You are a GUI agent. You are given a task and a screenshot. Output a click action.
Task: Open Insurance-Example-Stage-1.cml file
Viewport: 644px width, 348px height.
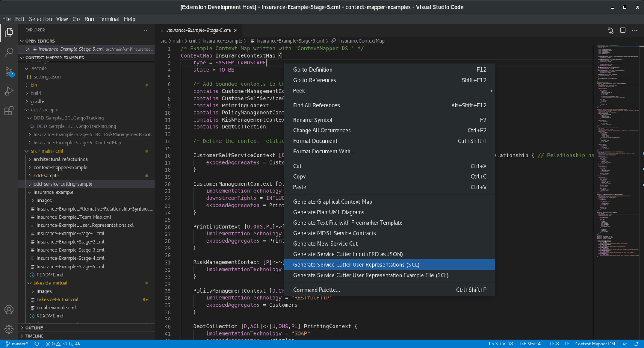[70, 233]
